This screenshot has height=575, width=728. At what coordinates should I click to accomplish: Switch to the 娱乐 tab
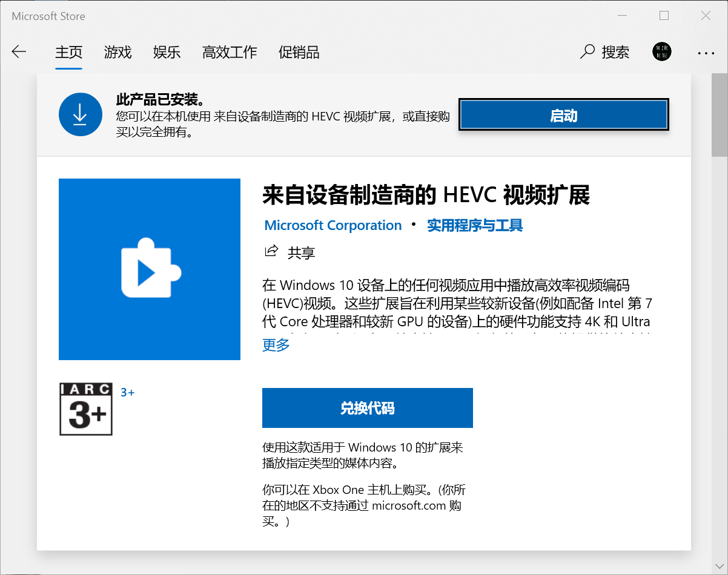[x=167, y=53]
